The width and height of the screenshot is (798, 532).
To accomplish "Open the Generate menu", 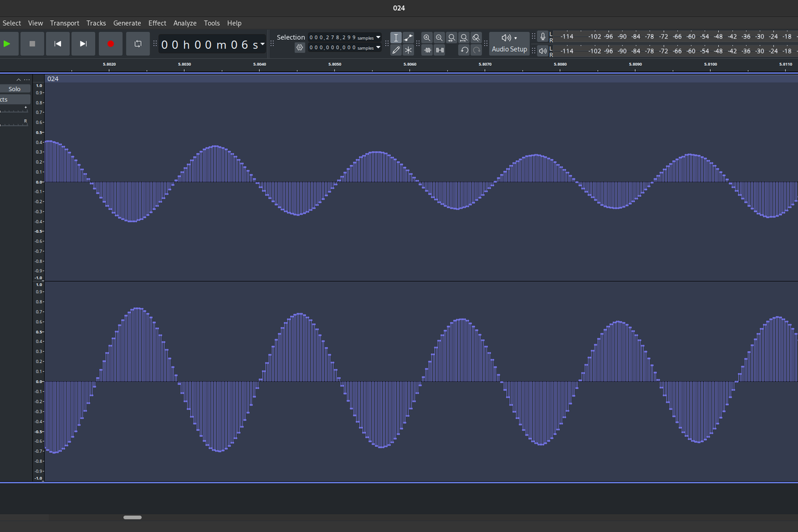I will tap(127, 23).
